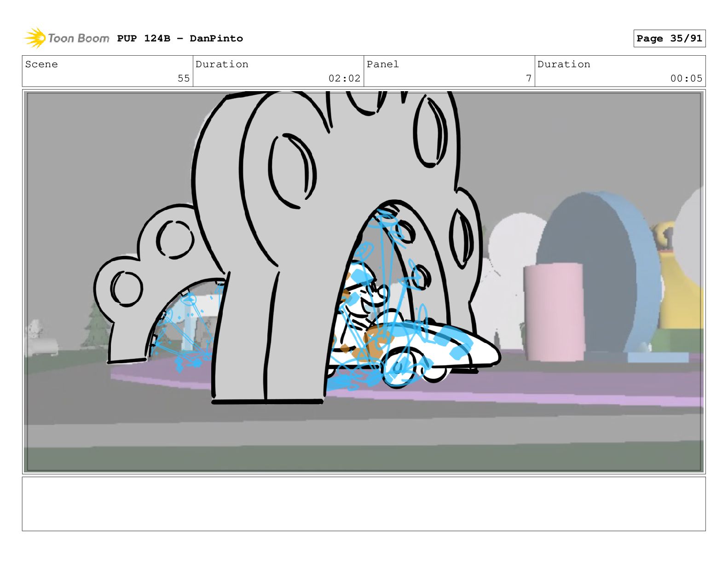The image size is (728, 564).
Task: Click the 'Duration' label beside the Scene cell
Action: 222,64
